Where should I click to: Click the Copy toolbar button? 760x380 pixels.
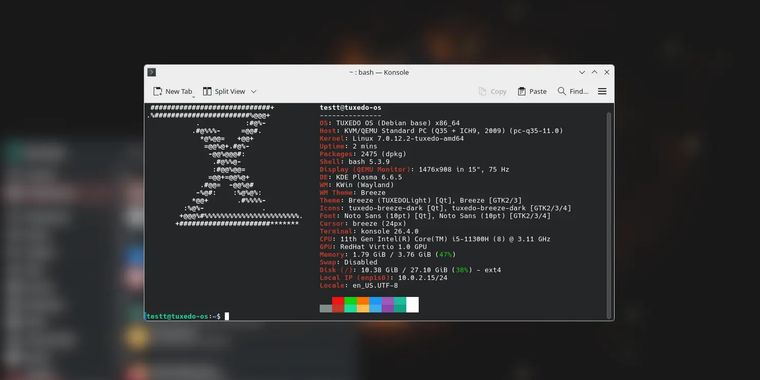(x=492, y=91)
